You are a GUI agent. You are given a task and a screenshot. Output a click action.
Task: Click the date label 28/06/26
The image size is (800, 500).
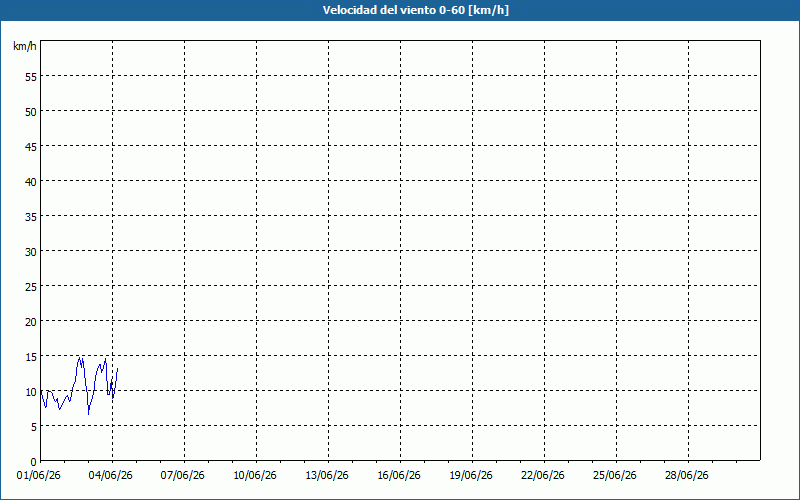click(686, 476)
